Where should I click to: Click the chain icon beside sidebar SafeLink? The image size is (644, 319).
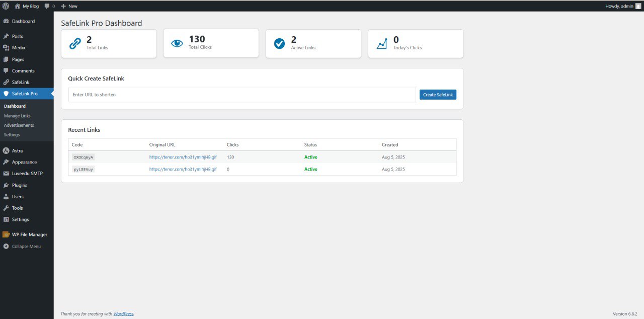pyautogui.click(x=6, y=82)
